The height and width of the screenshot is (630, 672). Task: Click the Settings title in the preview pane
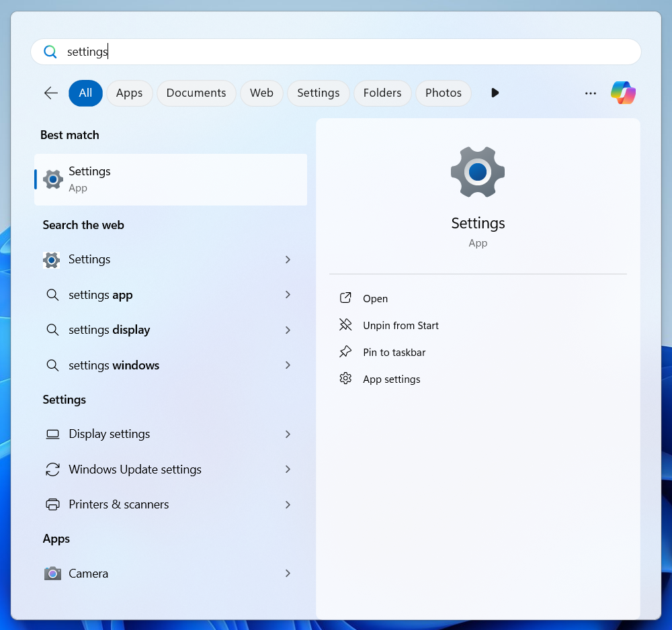tap(478, 223)
